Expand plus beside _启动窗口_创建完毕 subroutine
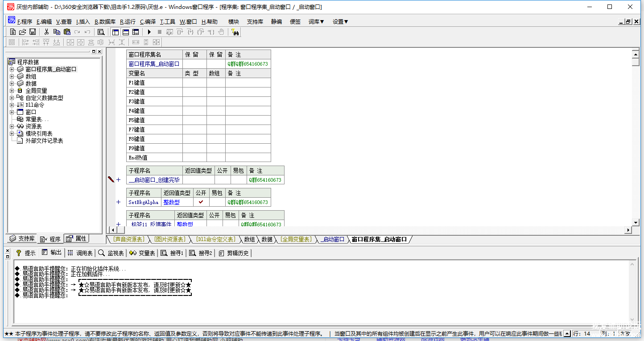 tap(118, 180)
